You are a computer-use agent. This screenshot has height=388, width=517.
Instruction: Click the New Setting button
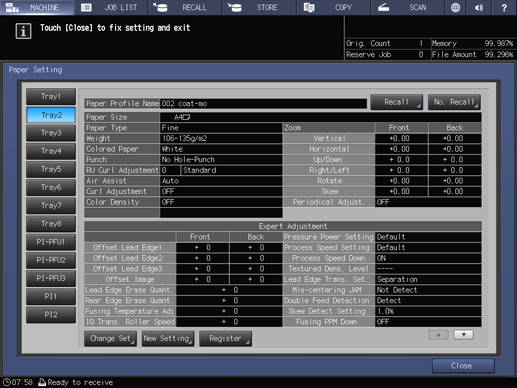[168, 339]
